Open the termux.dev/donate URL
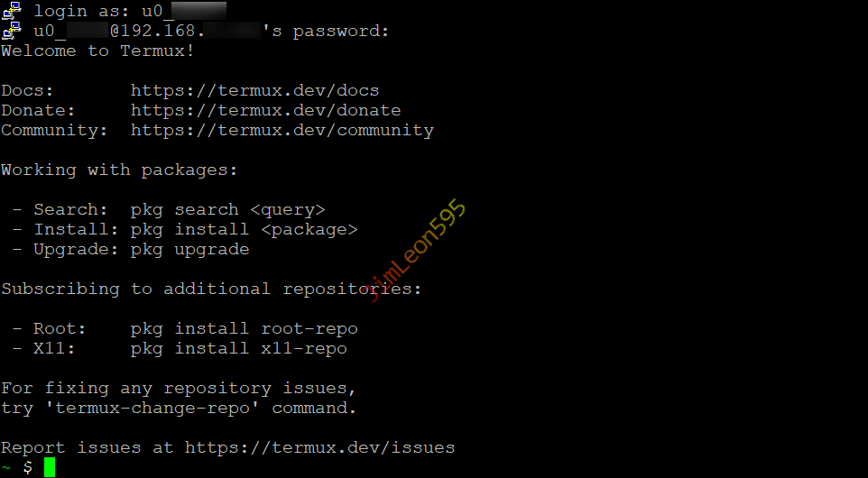 (x=265, y=110)
